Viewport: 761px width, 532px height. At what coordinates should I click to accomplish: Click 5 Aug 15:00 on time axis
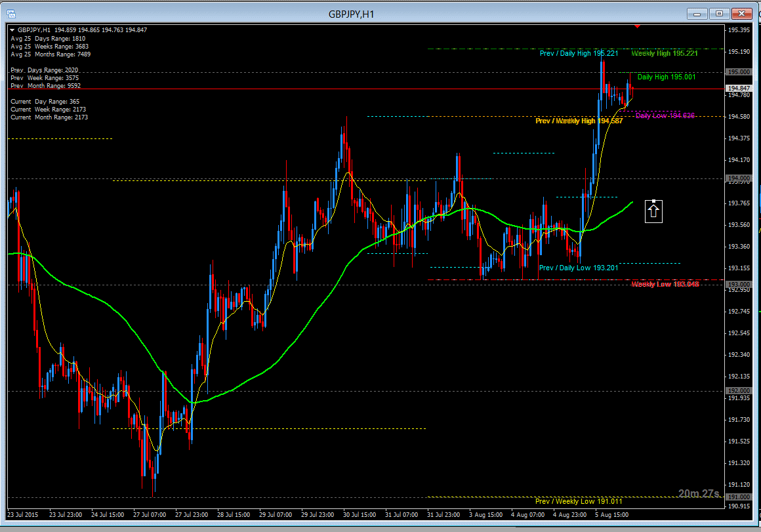click(611, 515)
